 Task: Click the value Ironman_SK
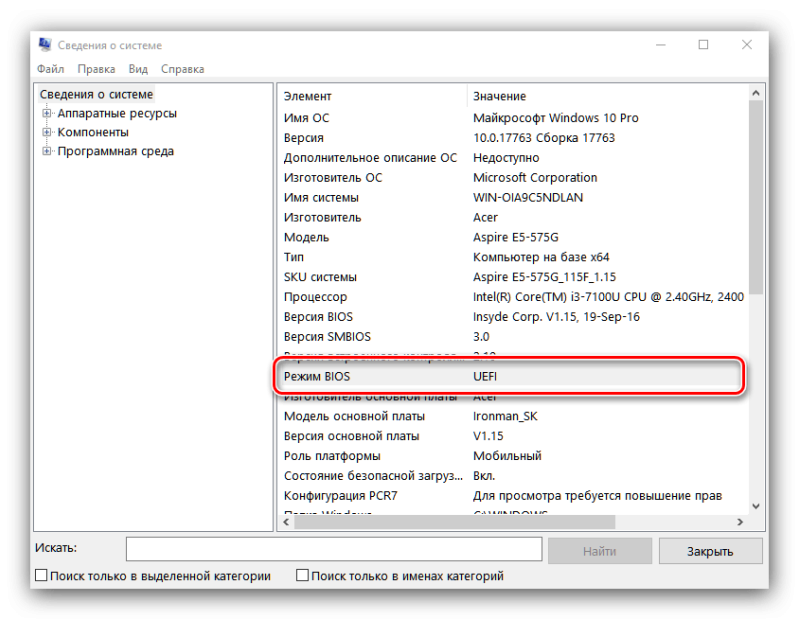point(505,416)
